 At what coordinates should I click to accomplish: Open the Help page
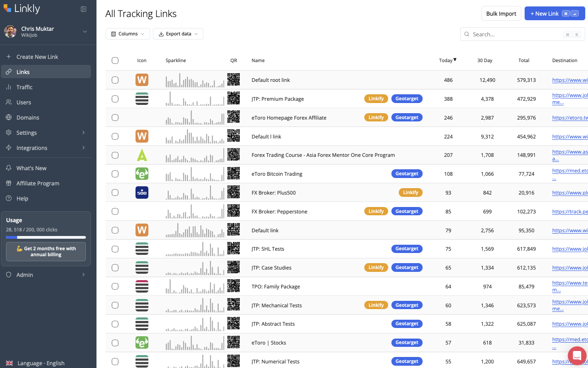(x=46, y=198)
